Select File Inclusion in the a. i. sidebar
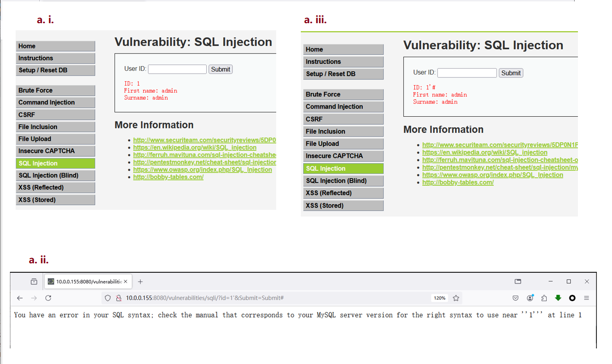 click(55, 127)
